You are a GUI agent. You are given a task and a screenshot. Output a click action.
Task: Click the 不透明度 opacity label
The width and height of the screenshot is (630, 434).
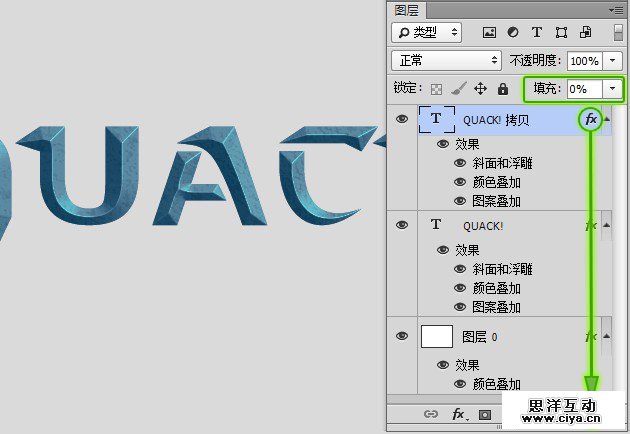(x=535, y=60)
